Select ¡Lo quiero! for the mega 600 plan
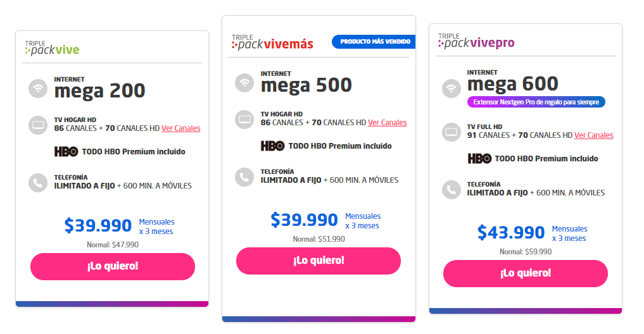Viewport: 644px width, 334px height. pyautogui.click(x=526, y=273)
